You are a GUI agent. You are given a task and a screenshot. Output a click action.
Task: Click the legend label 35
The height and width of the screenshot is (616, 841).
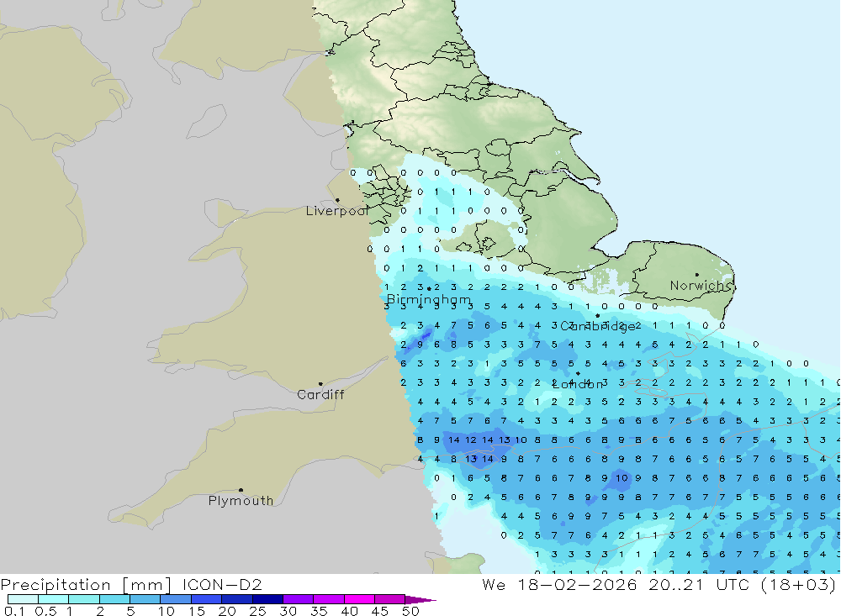pyautogui.click(x=319, y=611)
